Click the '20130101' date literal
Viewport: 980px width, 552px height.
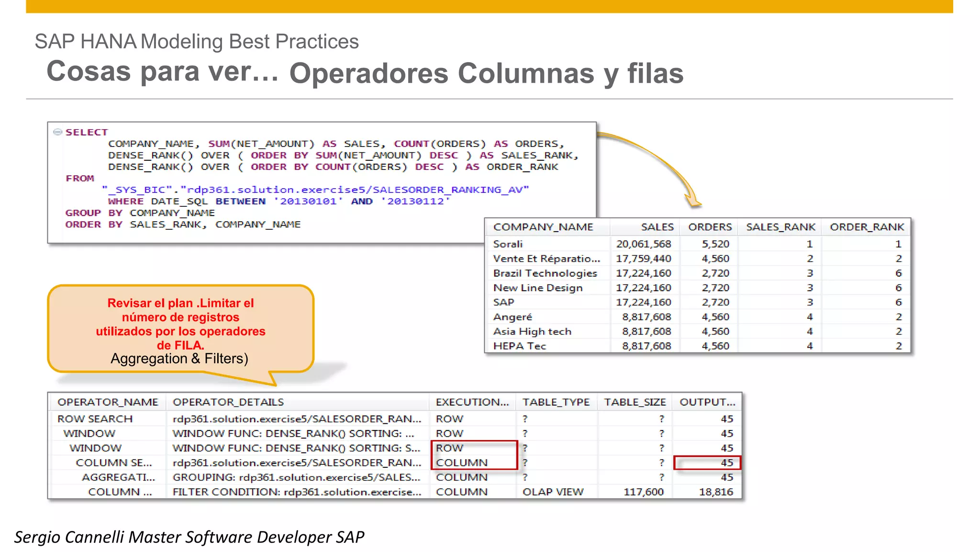(308, 201)
